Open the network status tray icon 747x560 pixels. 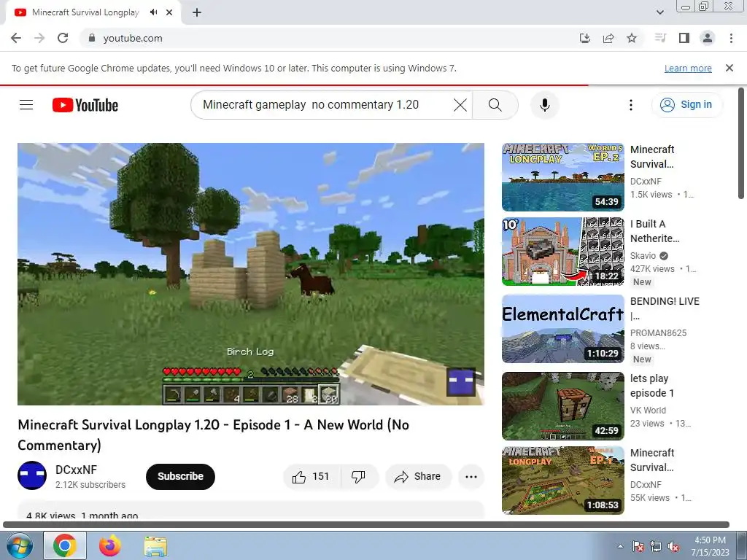pos(656,546)
